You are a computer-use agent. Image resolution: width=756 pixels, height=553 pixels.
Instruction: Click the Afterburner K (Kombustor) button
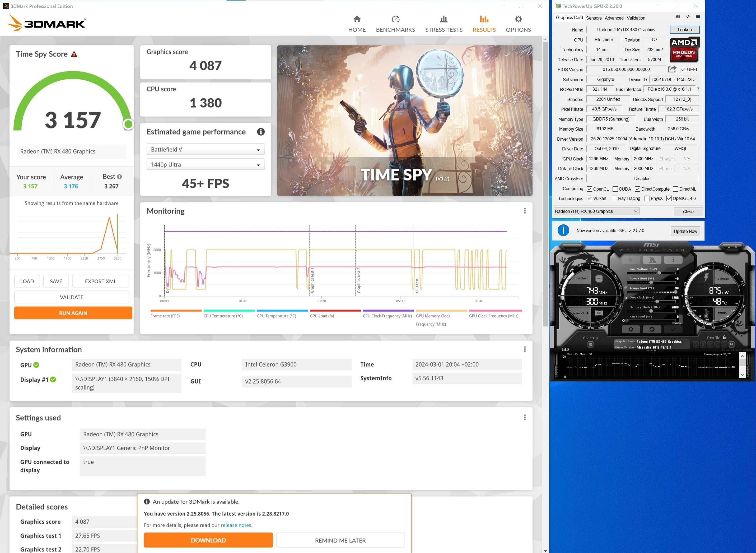[631, 260]
